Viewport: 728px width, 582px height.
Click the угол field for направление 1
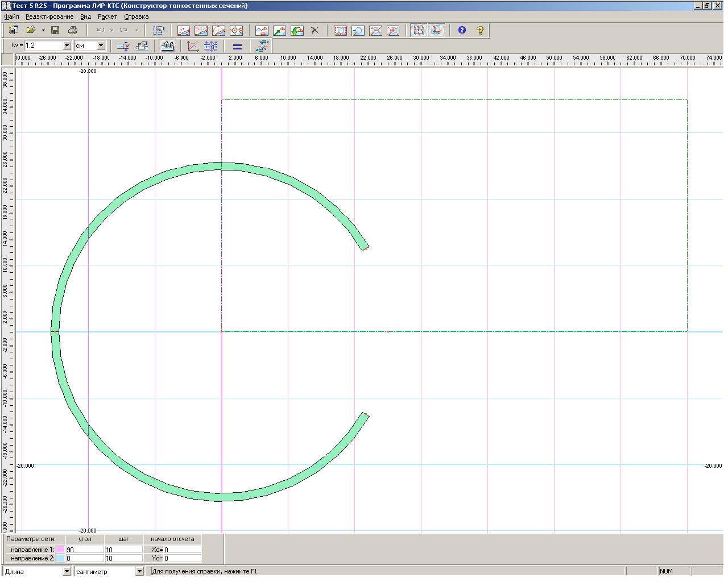tap(85, 550)
